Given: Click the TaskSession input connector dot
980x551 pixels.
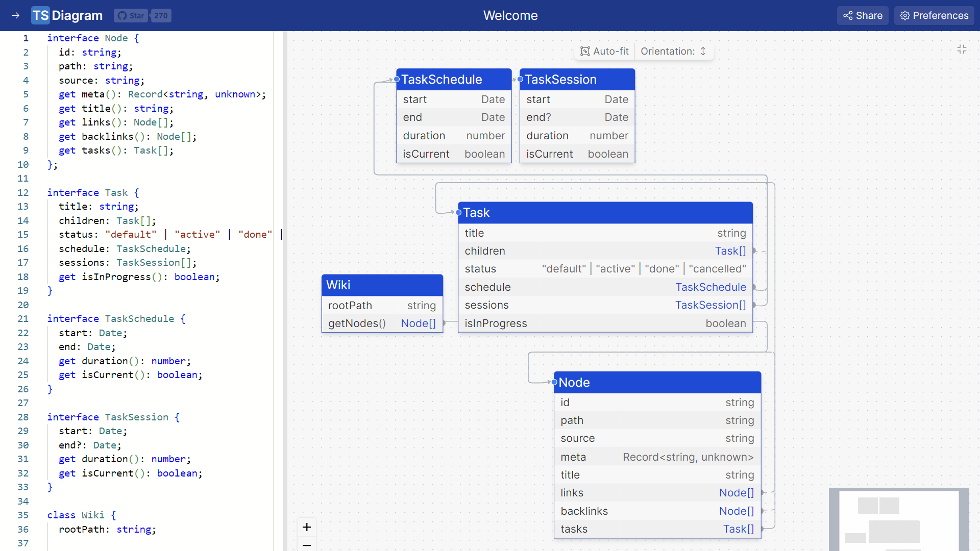Looking at the screenshot, I should (x=520, y=79).
